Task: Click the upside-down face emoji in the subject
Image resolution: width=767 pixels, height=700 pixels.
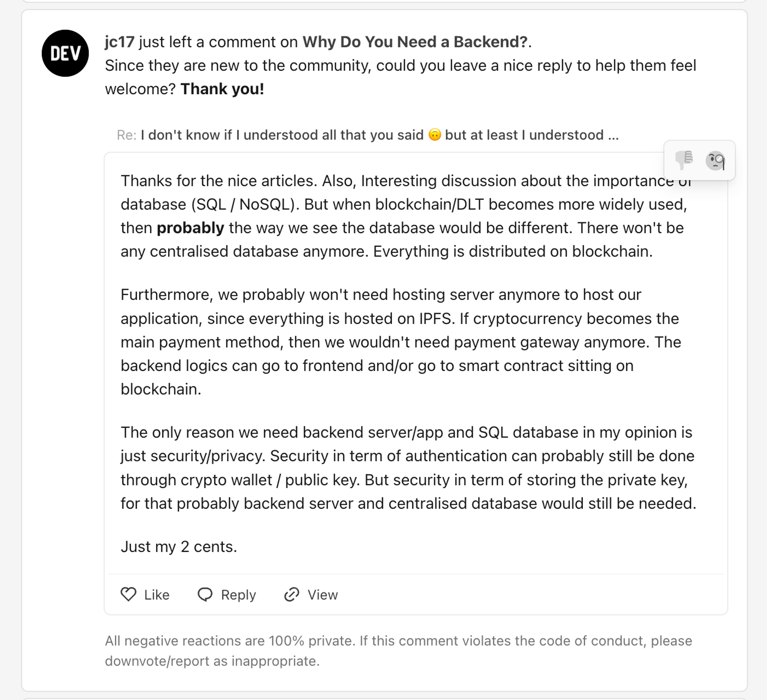Action: [435, 134]
